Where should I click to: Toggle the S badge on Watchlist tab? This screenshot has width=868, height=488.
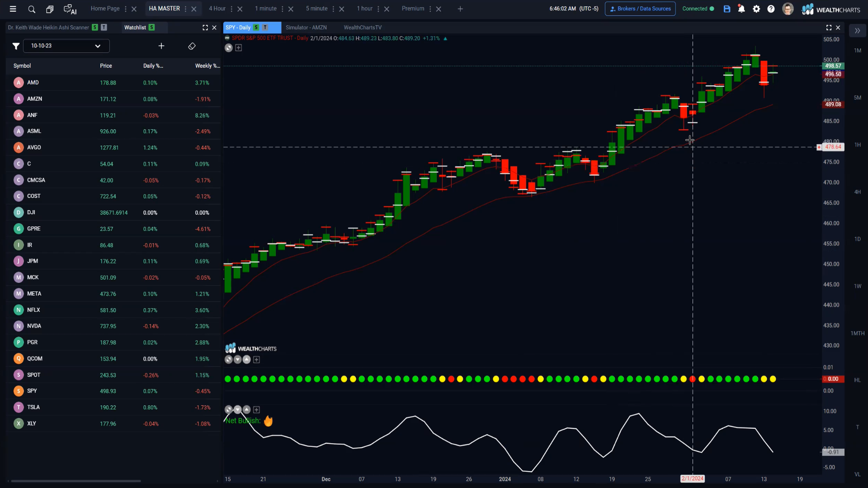click(x=152, y=28)
